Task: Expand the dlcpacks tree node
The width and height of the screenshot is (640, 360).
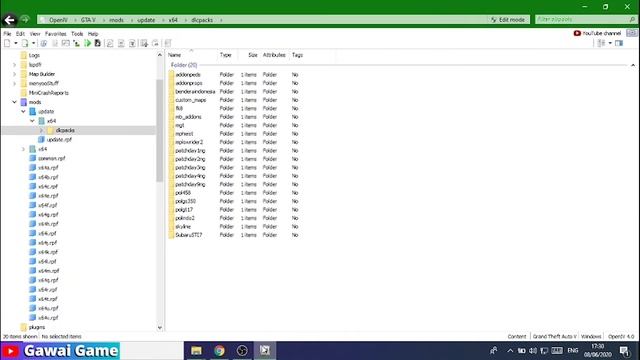Action: pyautogui.click(x=42, y=130)
